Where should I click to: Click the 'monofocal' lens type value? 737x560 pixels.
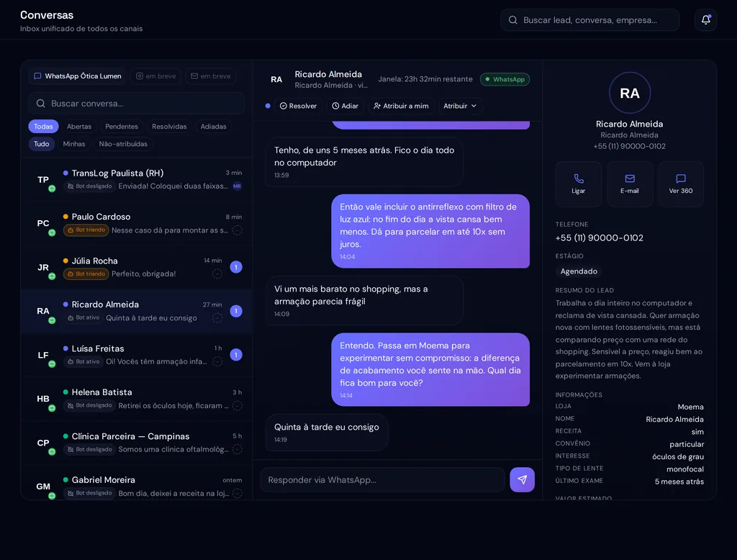click(x=685, y=469)
